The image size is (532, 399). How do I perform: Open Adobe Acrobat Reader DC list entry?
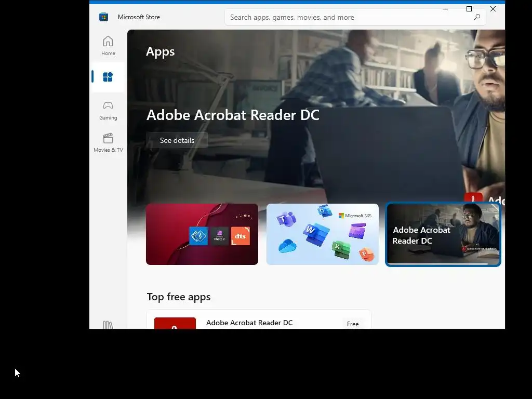click(259, 320)
